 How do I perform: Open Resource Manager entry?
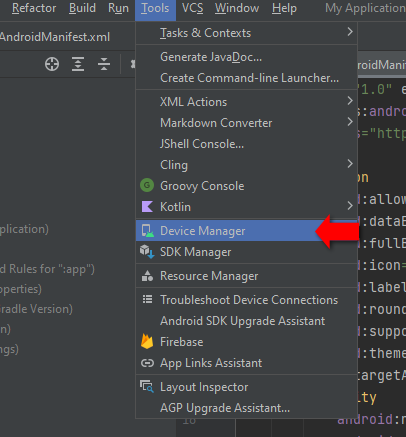(246, 276)
